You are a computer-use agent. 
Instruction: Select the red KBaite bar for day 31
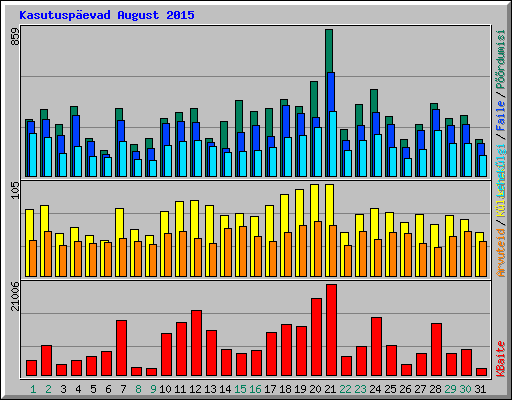coord(481,372)
